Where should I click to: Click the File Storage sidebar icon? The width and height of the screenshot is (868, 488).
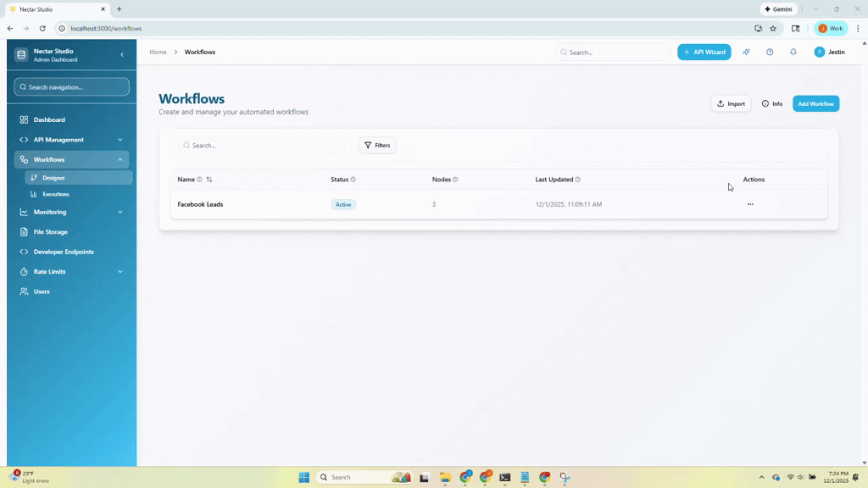pos(24,232)
